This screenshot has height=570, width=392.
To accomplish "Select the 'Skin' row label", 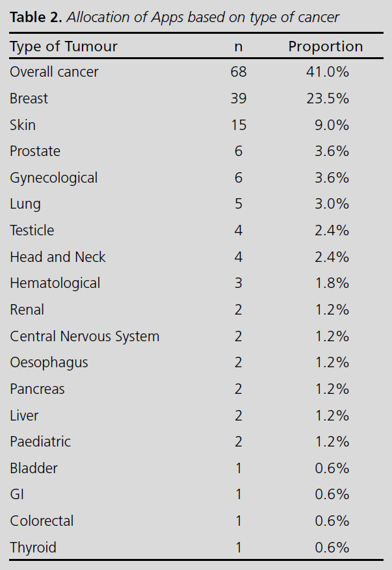I will point(23,125).
